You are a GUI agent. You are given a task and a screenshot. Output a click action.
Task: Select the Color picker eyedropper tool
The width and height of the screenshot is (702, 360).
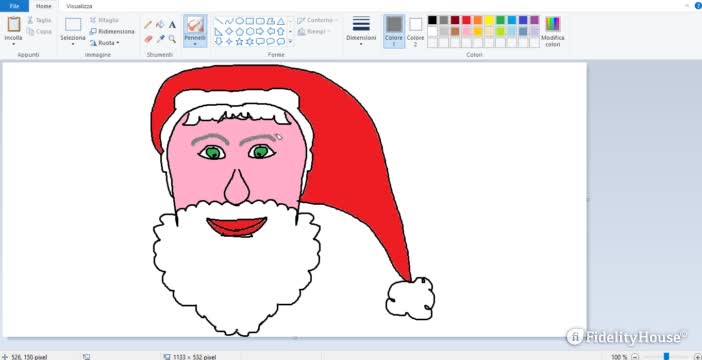tap(160, 39)
